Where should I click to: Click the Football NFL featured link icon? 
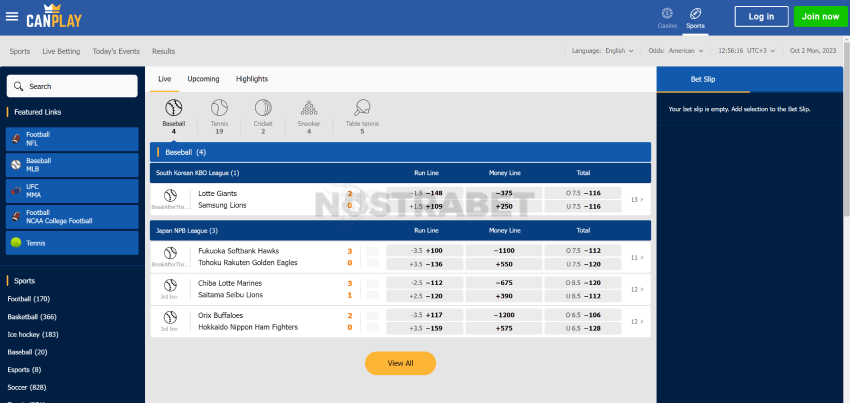pyautogui.click(x=16, y=139)
